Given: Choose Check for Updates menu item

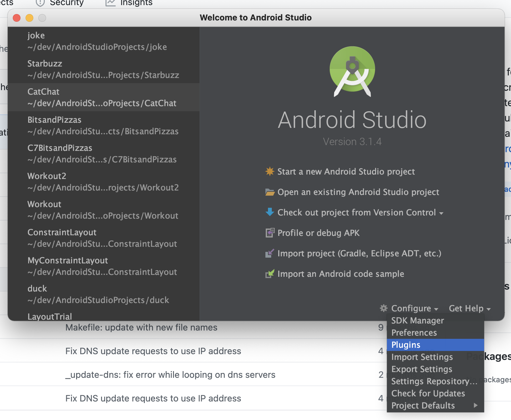Looking at the screenshot, I should tap(436, 393).
